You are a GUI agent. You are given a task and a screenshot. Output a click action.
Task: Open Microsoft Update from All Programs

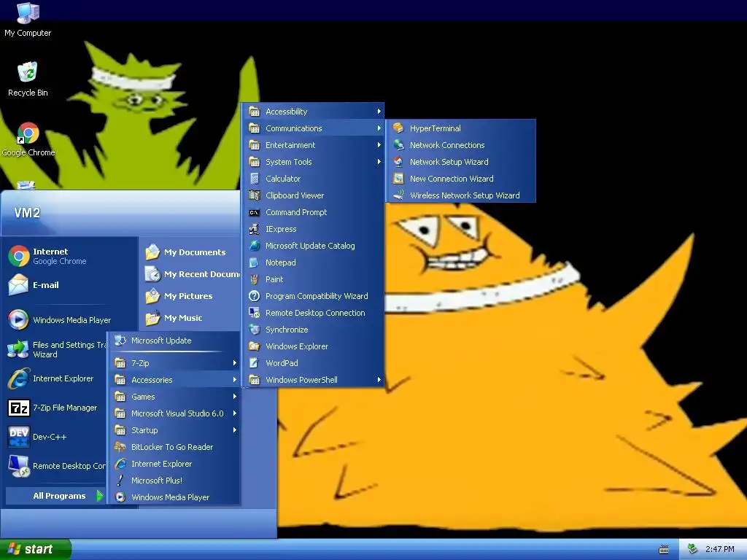click(x=175, y=341)
